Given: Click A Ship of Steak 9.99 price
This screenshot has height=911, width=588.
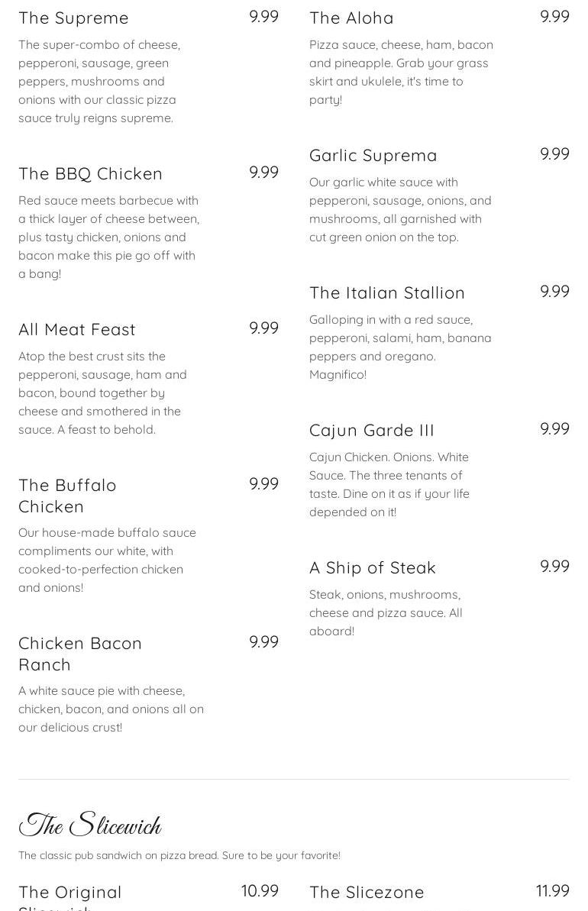Looking at the screenshot, I should (x=555, y=566).
